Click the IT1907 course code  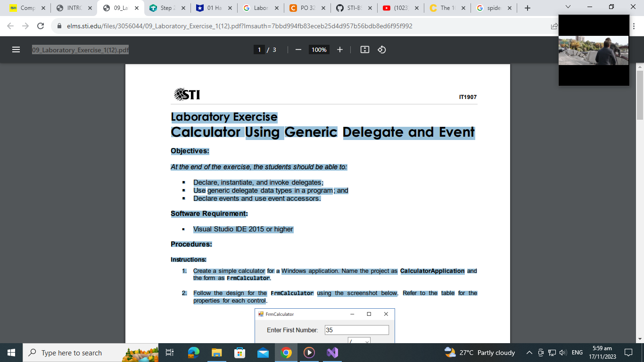(x=468, y=97)
